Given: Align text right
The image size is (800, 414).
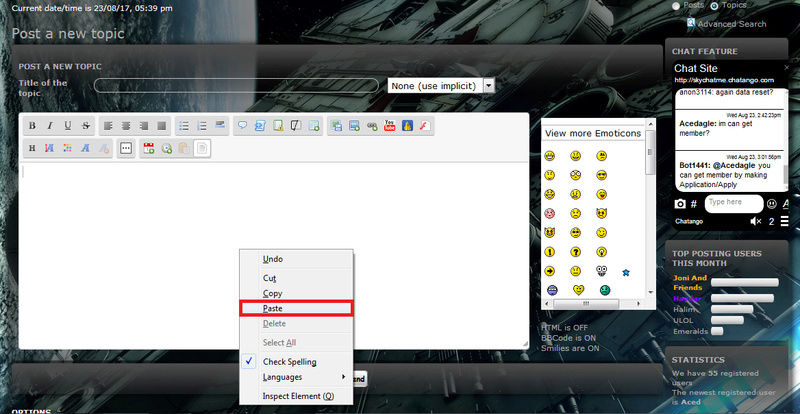Looking at the screenshot, I should point(144,126).
